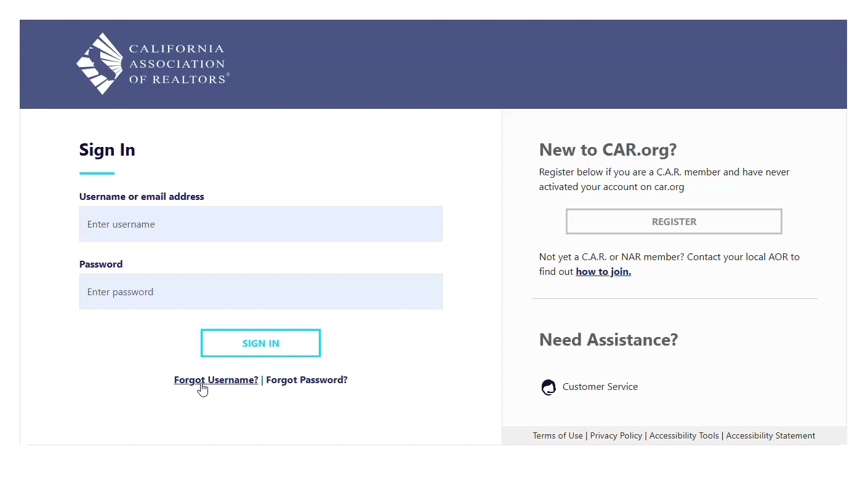The height and width of the screenshot is (492, 868).
Task: Open Accessibility Tools in the footer
Action: pos(684,436)
